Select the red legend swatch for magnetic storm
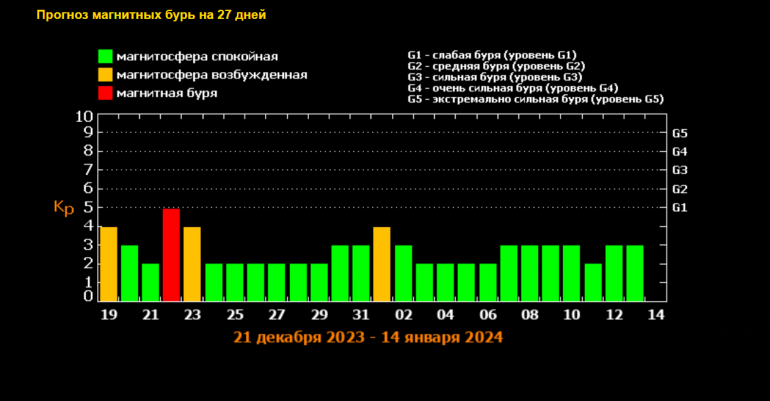The image size is (770, 401). [105, 93]
